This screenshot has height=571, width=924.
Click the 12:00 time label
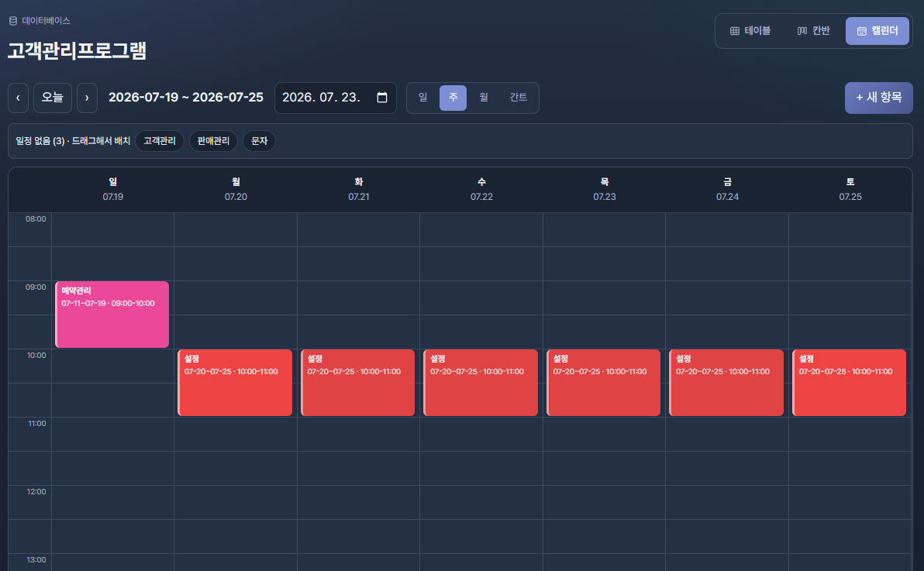(x=36, y=492)
